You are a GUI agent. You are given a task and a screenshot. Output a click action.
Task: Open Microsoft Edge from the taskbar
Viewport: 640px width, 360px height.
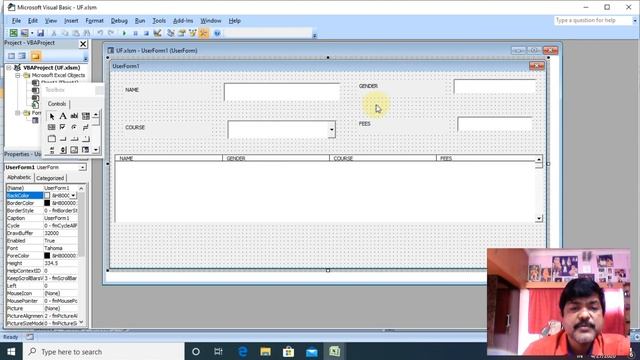242,351
